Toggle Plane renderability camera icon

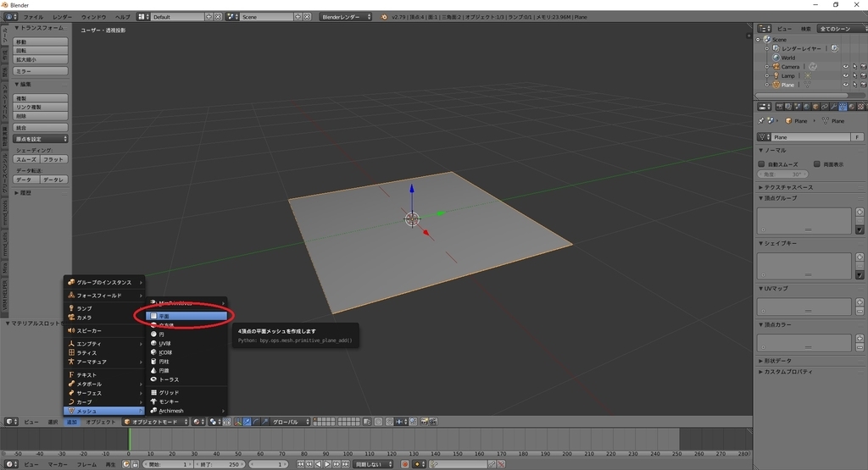[863, 85]
